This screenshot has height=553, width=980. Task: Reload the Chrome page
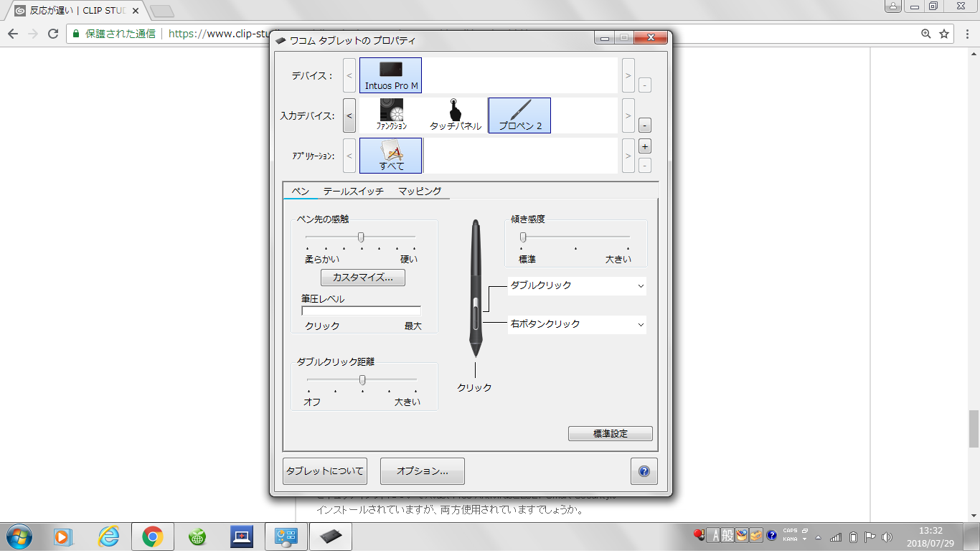coord(52,34)
